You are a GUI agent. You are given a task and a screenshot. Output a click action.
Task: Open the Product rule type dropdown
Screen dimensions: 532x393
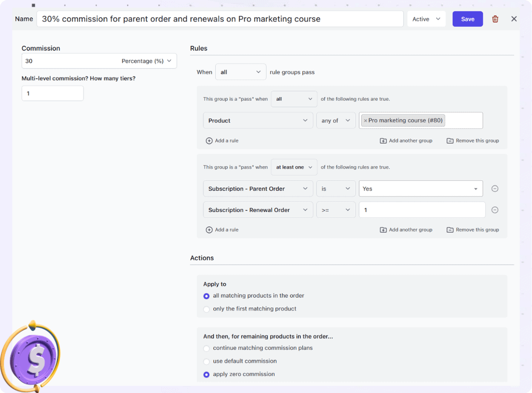tap(258, 120)
